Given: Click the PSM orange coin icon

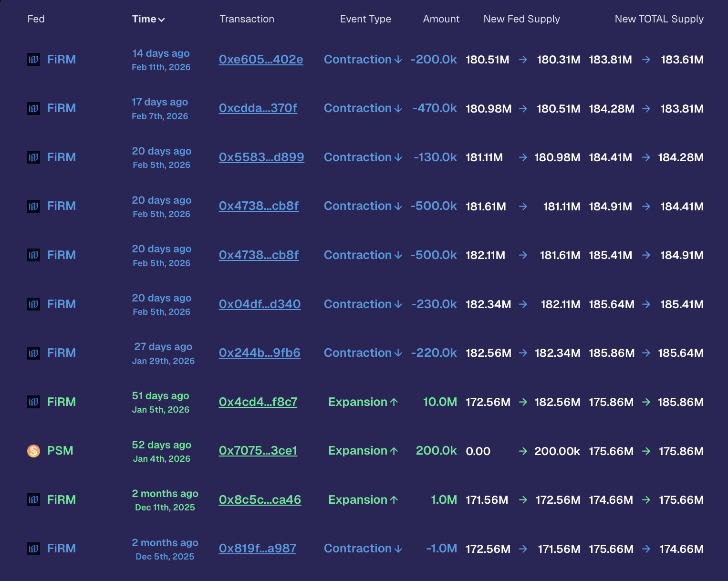Looking at the screenshot, I should [x=33, y=451].
